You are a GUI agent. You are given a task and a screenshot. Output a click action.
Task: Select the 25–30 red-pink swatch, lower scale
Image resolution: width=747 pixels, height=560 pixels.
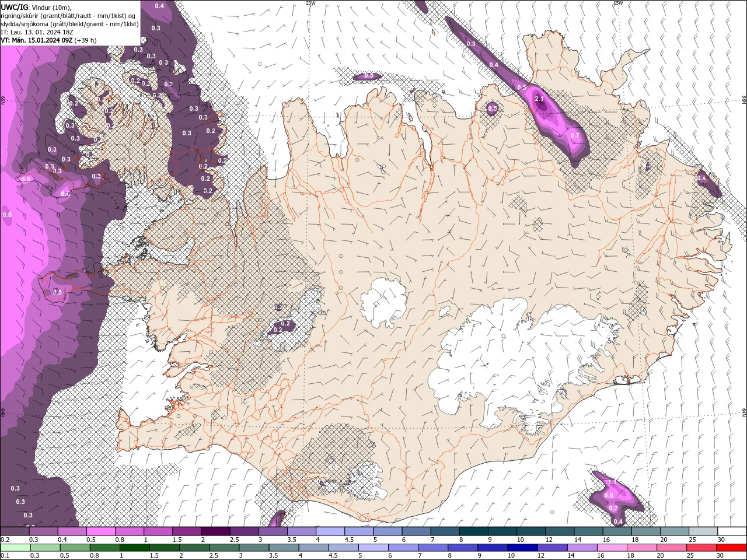(x=702, y=548)
